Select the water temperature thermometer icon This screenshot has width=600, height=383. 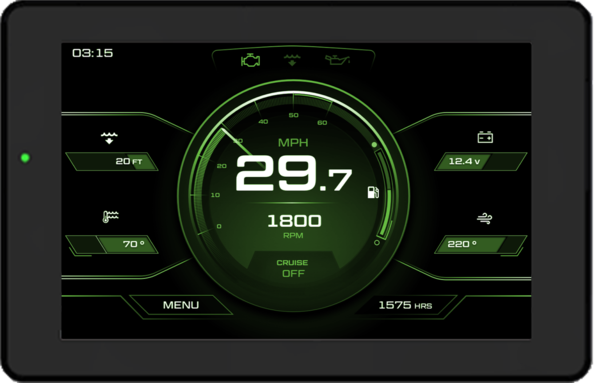pyautogui.click(x=110, y=217)
